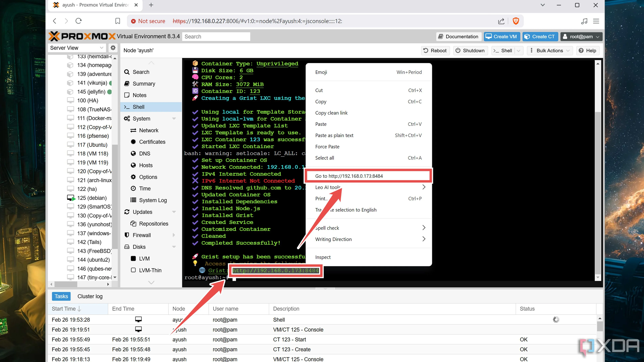Image resolution: width=644 pixels, height=362 pixels.
Task: Click the Reboot button
Action: coord(435,51)
